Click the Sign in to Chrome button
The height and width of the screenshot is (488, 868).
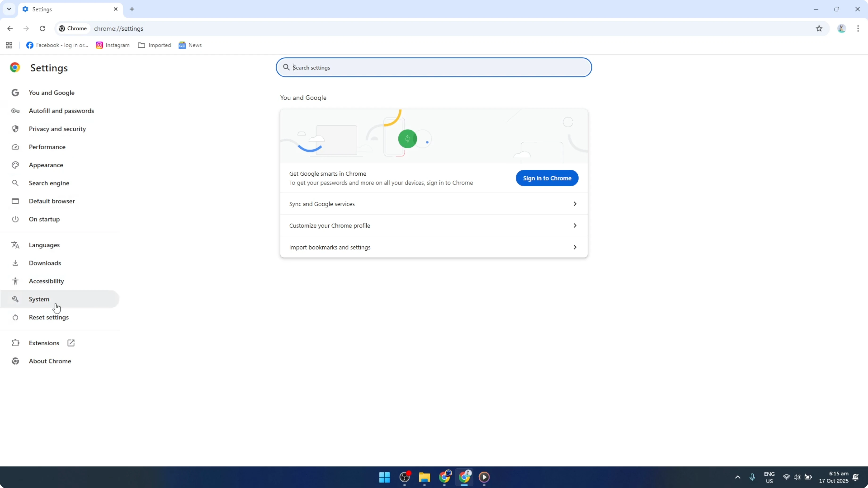(547, 178)
